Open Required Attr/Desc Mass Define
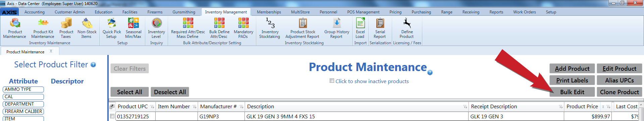Image resolution: width=644 pixels, height=121 pixels. (188, 28)
